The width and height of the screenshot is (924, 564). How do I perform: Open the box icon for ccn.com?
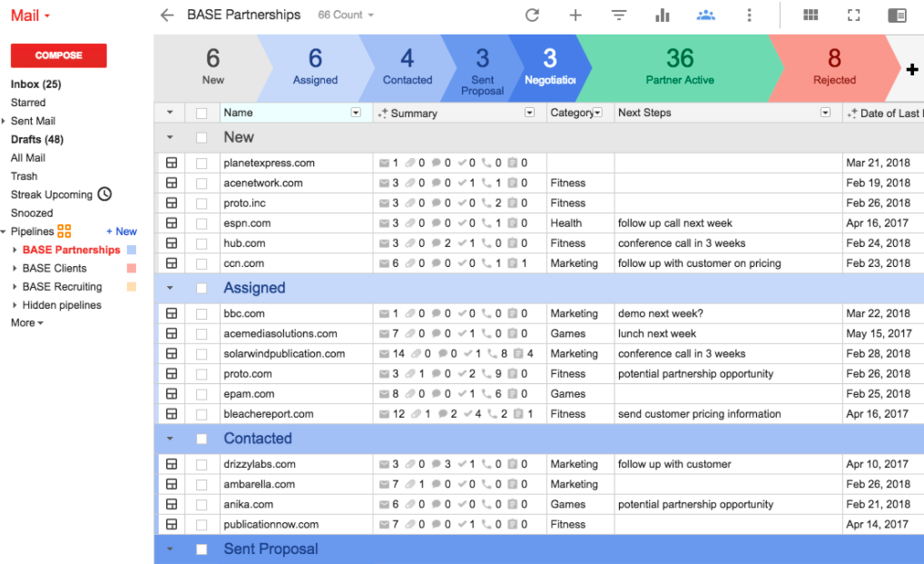click(172, 262)
